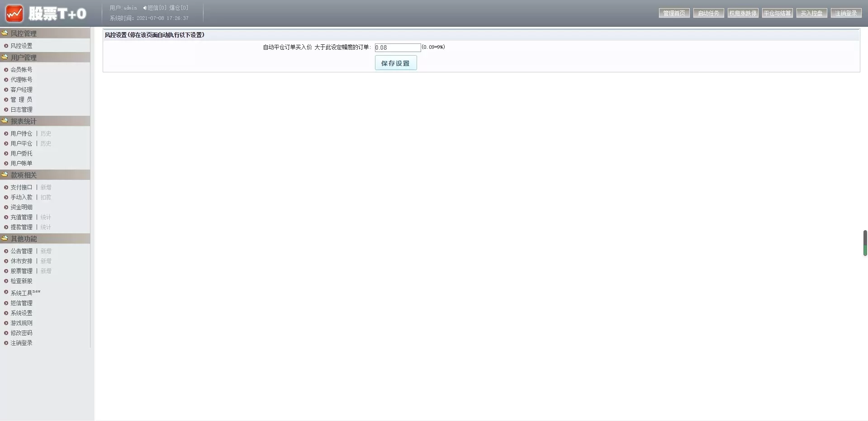Screen dimensions: 868x421
Task: Collapse the 报表统计 sidebar section
Action: 24,121
